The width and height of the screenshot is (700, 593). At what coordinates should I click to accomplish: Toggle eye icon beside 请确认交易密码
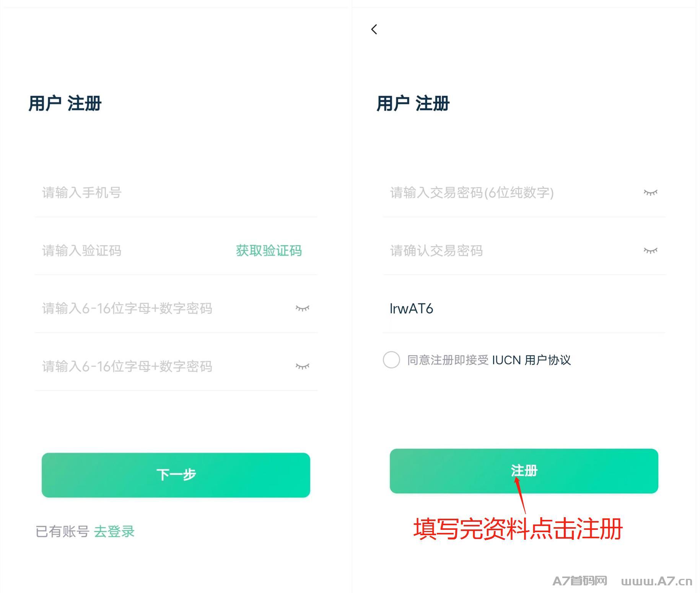click(650, 251)
